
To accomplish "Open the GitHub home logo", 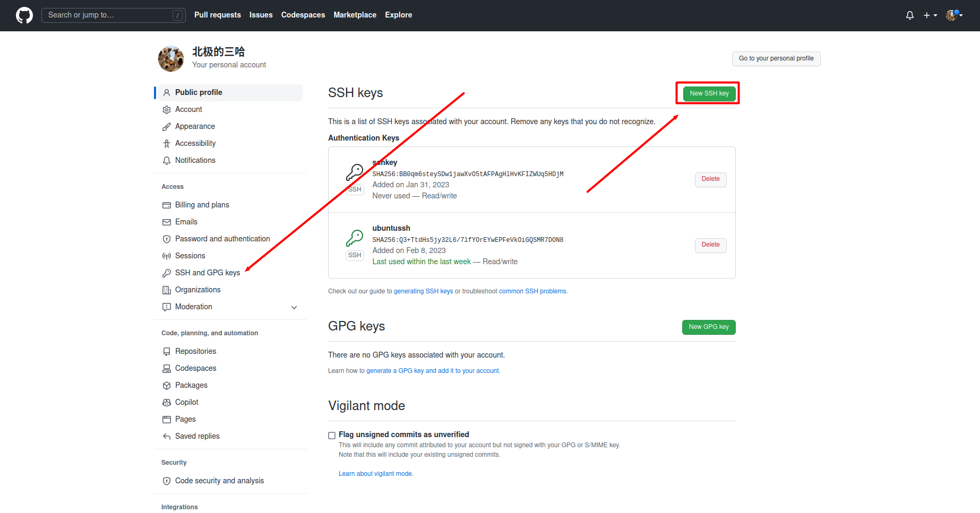I will pos(24,15).
